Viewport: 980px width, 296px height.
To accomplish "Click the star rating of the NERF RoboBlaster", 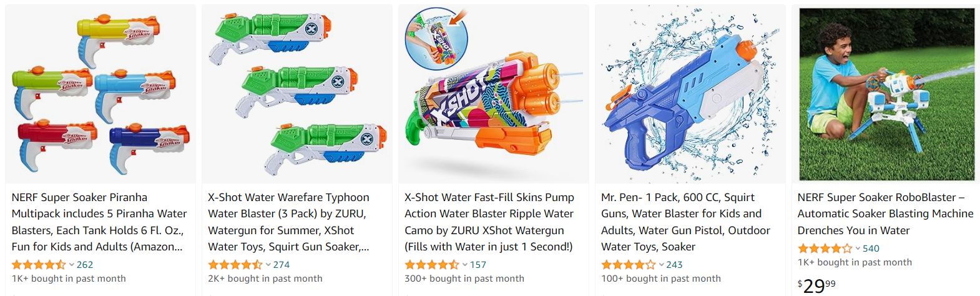I will click(x=825, y=249).
